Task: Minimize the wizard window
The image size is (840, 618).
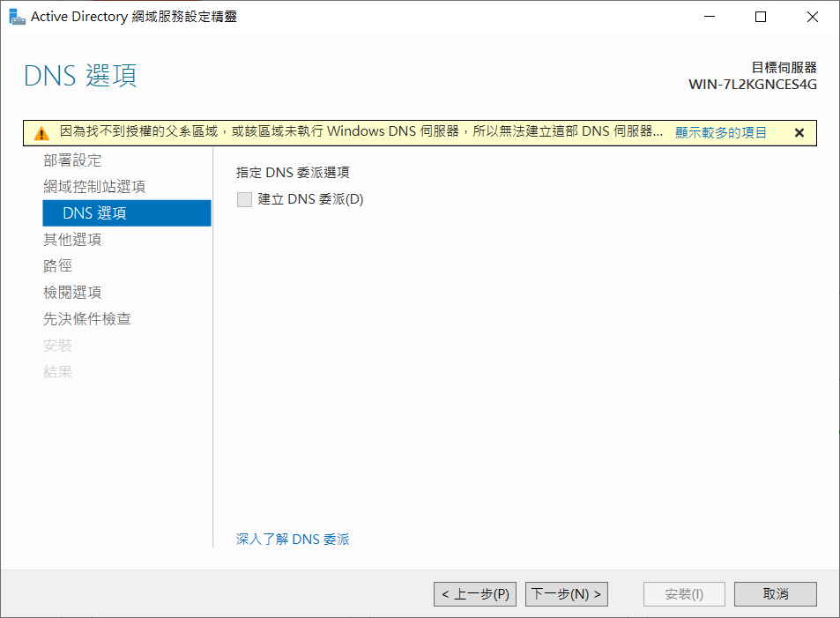Action: pyautogui.click(x=711, y=17)
